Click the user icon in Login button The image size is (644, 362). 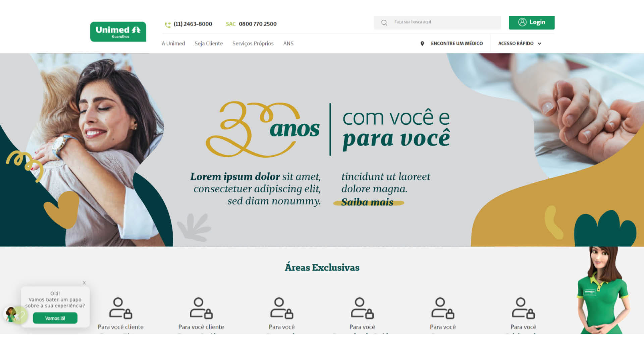tap(522, 22)
